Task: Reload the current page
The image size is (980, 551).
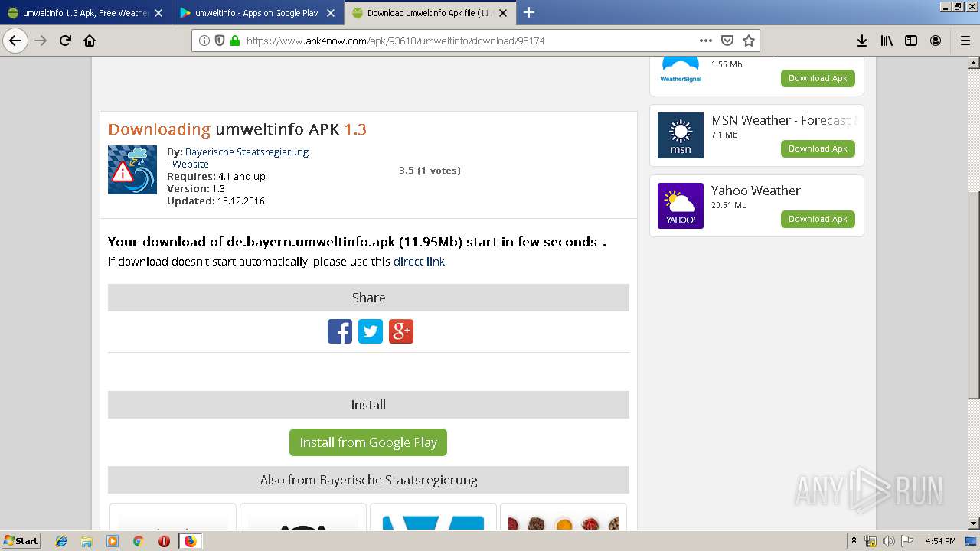Action: tap(65, 41)
